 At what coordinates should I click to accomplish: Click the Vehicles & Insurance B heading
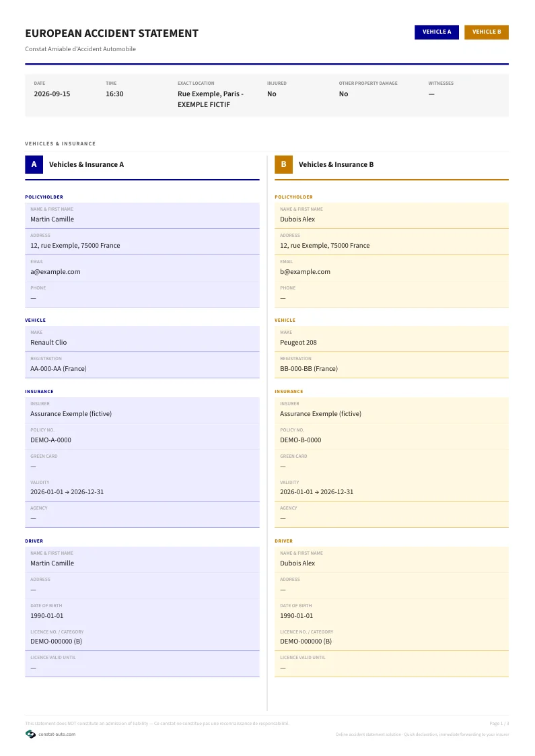(336, 164)
